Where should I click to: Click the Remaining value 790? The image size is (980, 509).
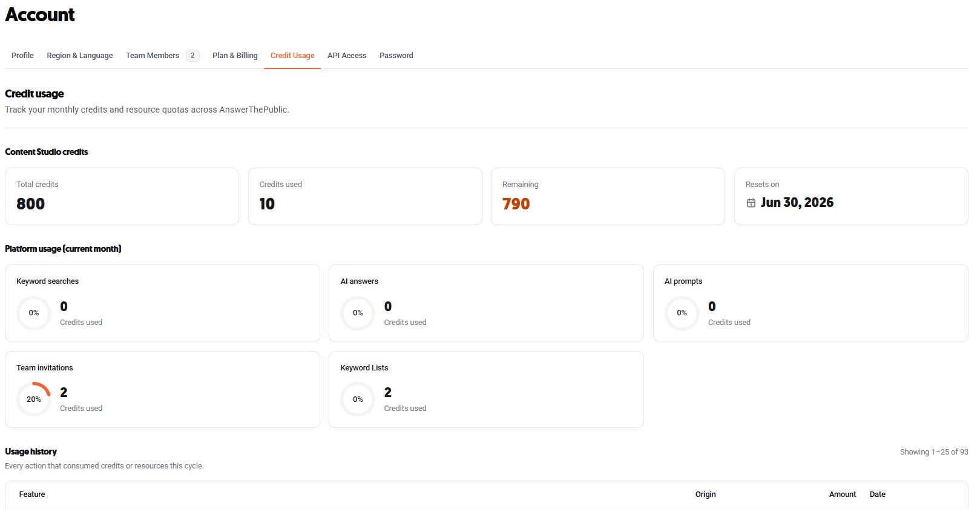click(x=516, y=204)
